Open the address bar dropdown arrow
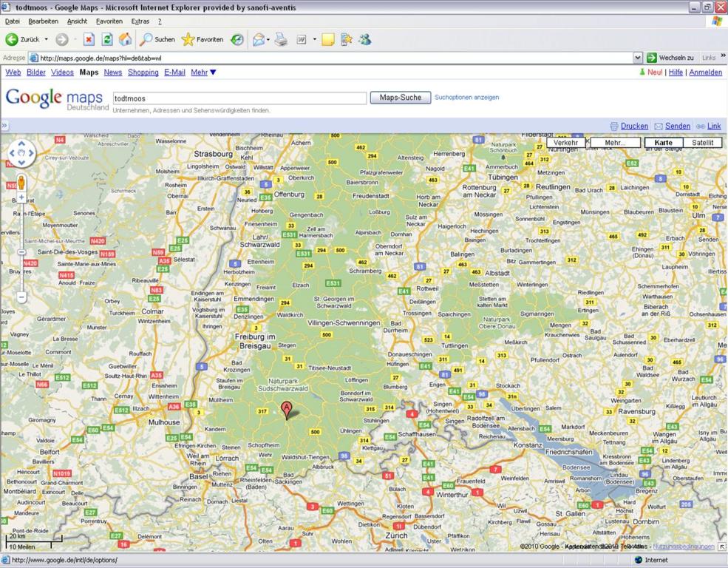This screenshot has height=568, width=728. tap(638, 58)
